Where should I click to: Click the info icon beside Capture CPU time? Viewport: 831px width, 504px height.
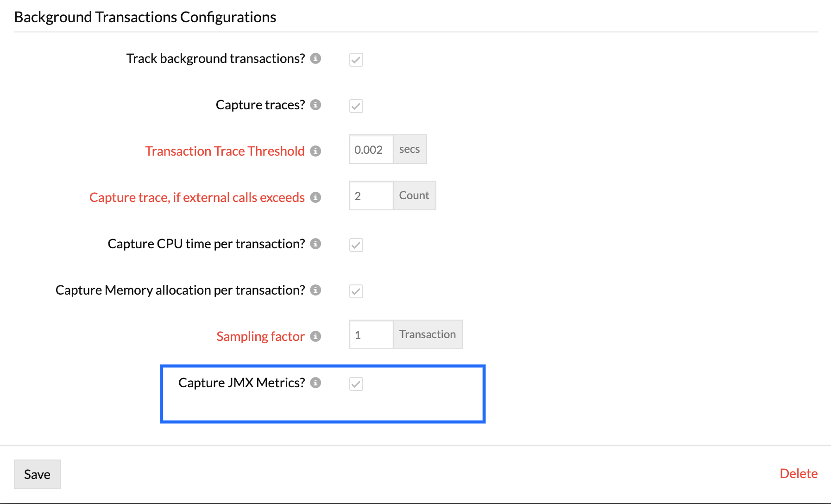(x=316, y=245)
